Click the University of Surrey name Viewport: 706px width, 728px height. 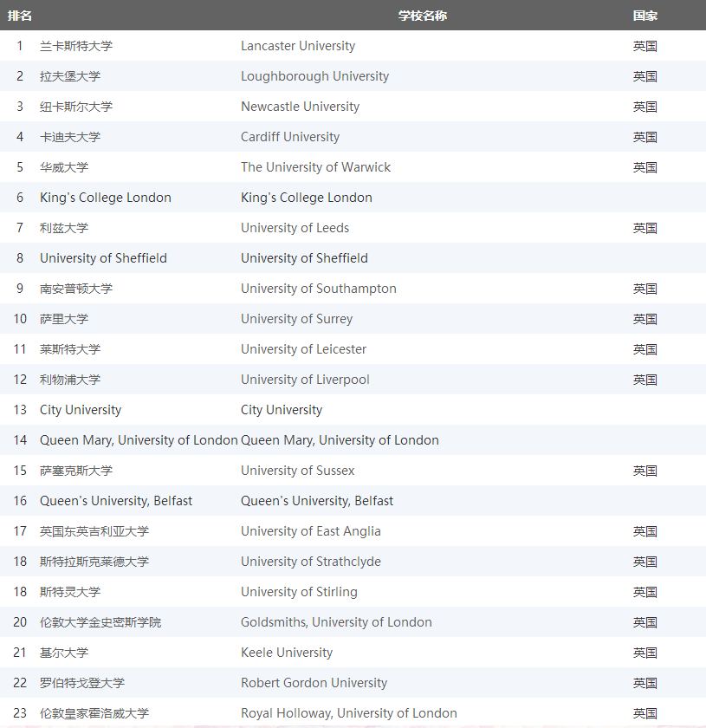296,319
